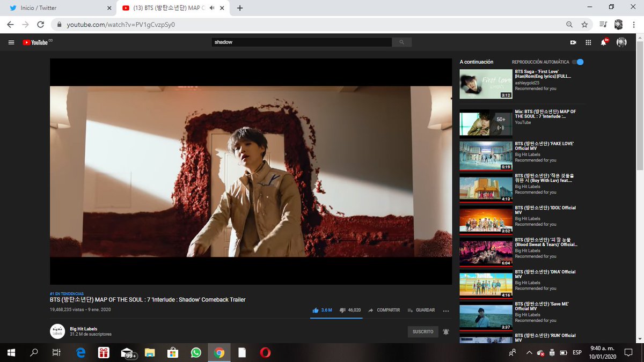Open the Chrome three-dot menu
Viewport: 644px width, 362px height.
tap(634, 25)
